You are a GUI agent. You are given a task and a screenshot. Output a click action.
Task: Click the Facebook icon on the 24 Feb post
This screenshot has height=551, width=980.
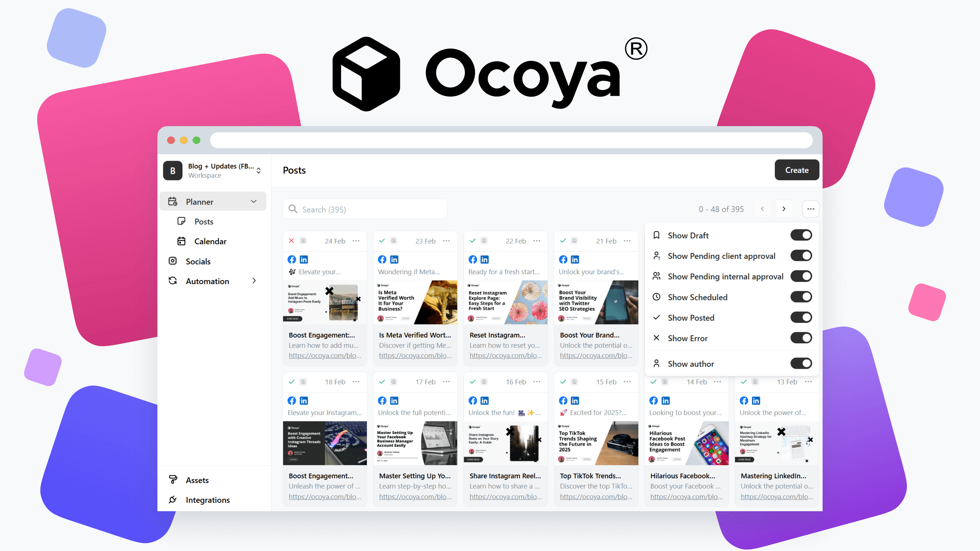tap(292, 259)
